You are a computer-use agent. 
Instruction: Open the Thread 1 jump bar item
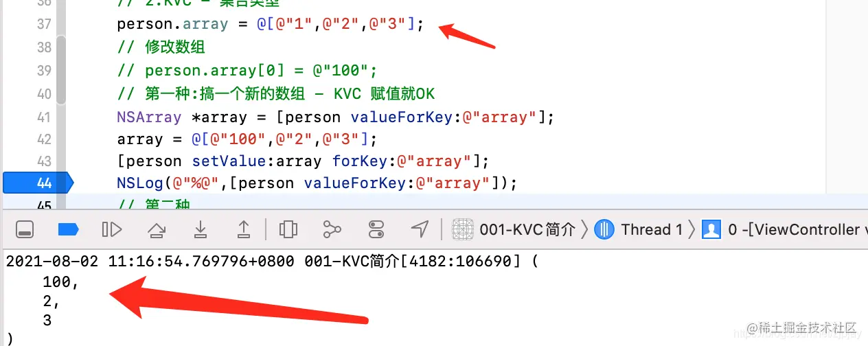click(x=639, y=229)
